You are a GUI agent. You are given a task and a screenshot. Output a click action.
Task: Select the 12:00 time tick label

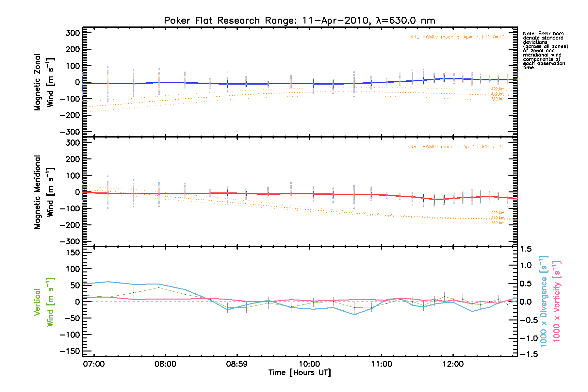453,364
